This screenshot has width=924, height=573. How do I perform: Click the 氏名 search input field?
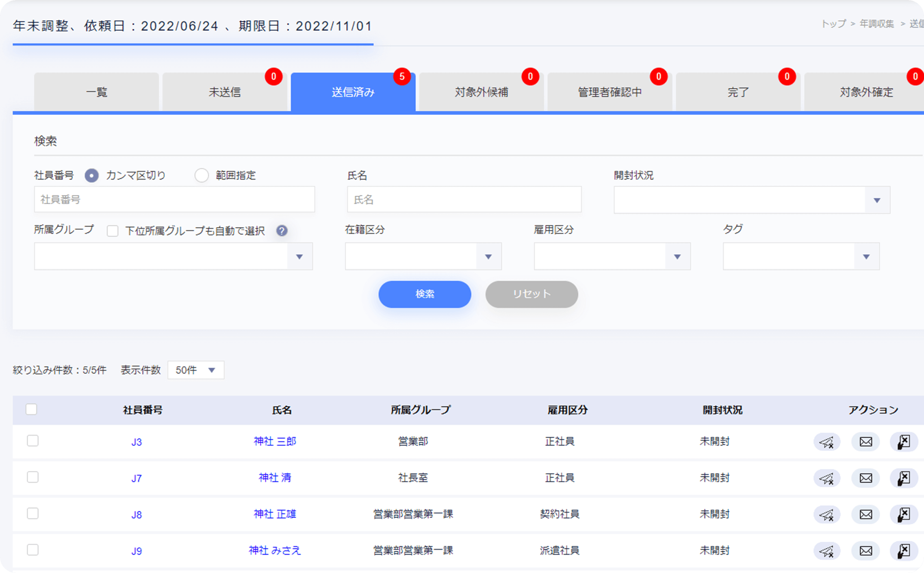pos(464,200)
